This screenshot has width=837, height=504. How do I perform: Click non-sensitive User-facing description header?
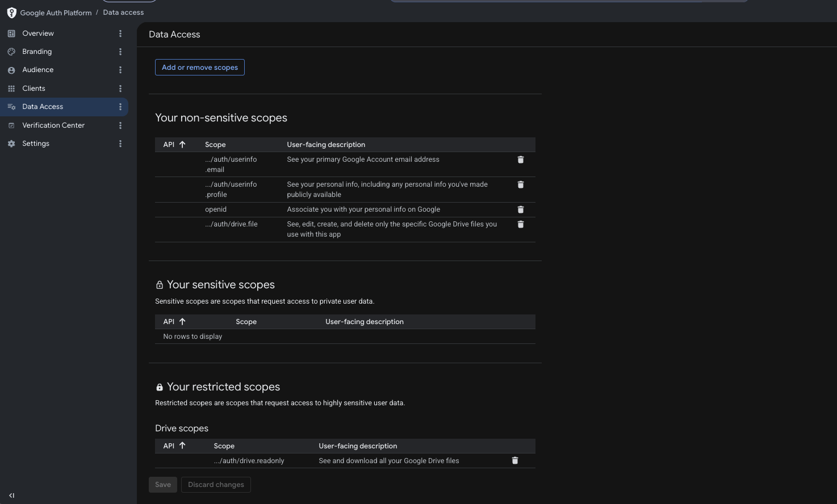[x=326, y=145]
